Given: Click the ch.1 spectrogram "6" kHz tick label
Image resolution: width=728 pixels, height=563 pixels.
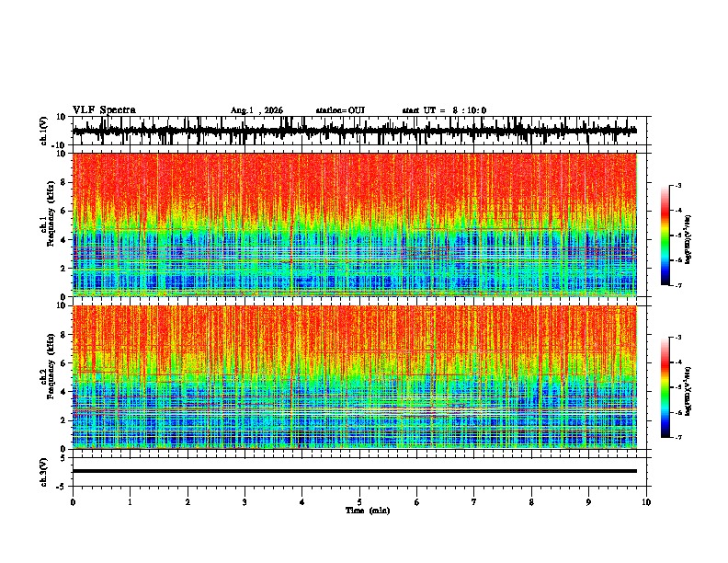Looking at the screenshot, I should click(x=63, y=211).
